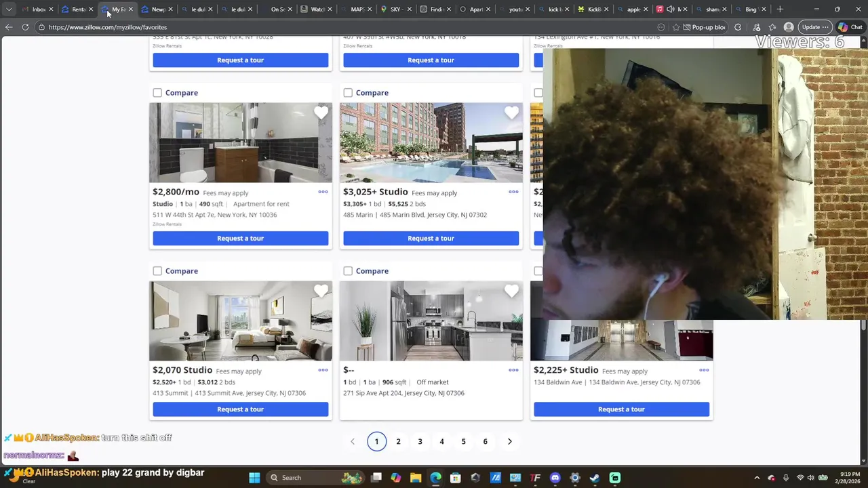The width and height of the screenshot is (868, 488).
Task: Open Copilot Chat in browser
Action: pyautogui.click(x=851, y=27)
